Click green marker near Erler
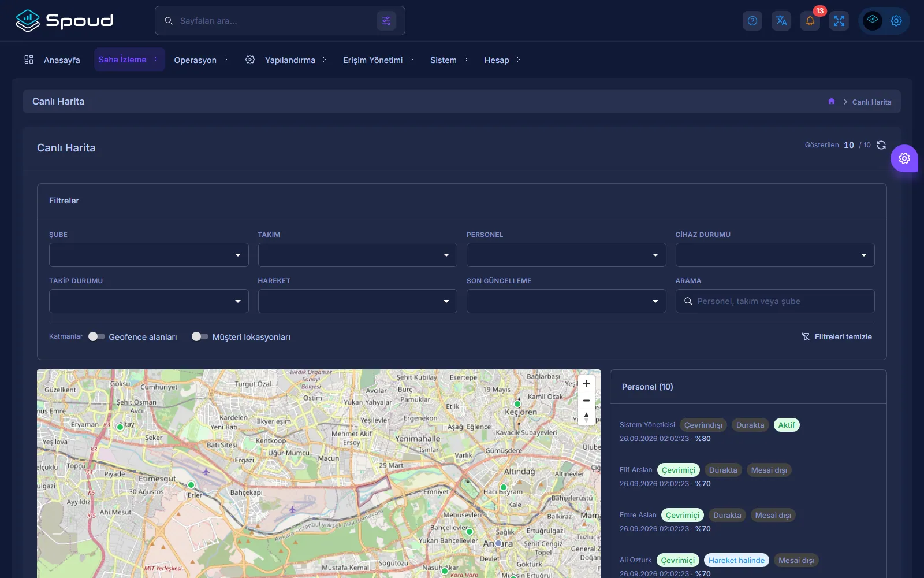Viewport: 924px width, 578px height. [x=191, y=485]
